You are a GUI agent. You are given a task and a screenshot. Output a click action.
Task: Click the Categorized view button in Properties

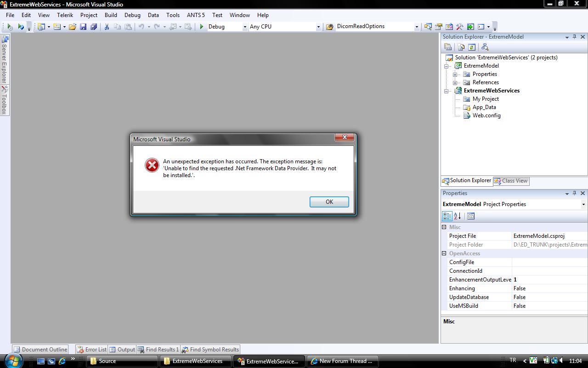point(447,216)
